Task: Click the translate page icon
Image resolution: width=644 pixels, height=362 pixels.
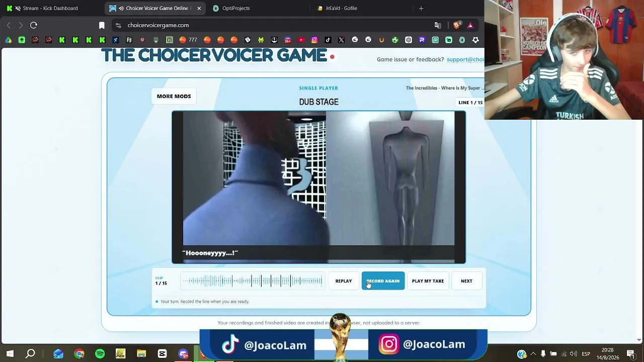Action: point(438,25)
